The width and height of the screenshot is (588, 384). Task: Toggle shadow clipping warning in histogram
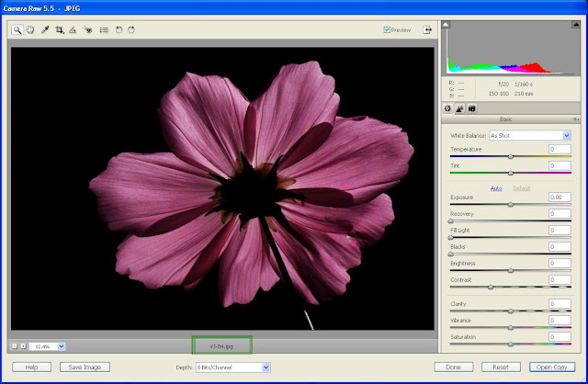click(x=447, y=26)
